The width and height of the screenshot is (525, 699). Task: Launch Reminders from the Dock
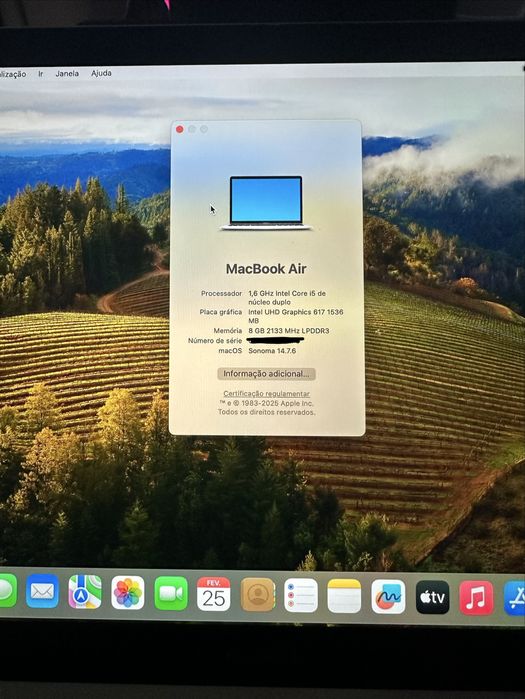click(x=301, y=596)
